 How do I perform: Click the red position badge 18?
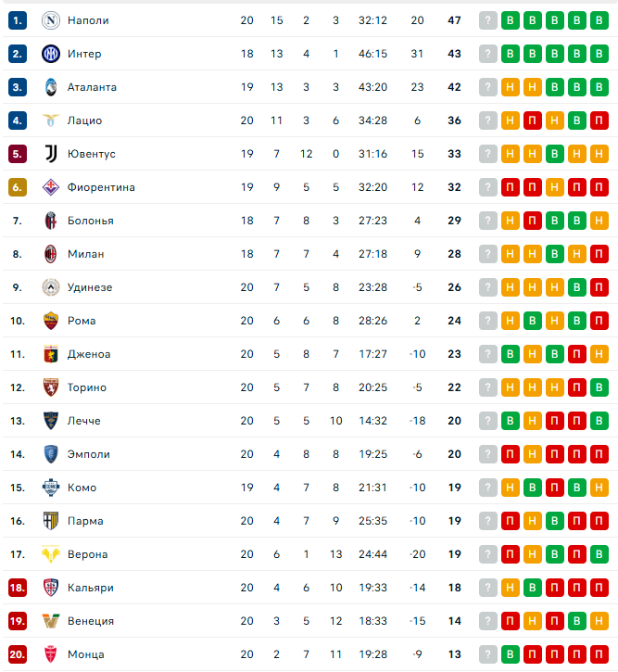(18, 588)
